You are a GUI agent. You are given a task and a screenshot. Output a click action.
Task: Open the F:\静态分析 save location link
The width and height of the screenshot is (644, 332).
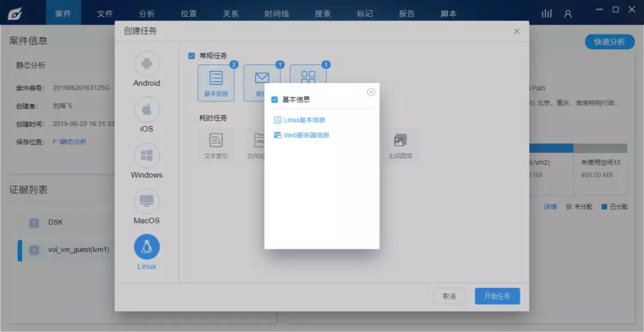[69, 142]
